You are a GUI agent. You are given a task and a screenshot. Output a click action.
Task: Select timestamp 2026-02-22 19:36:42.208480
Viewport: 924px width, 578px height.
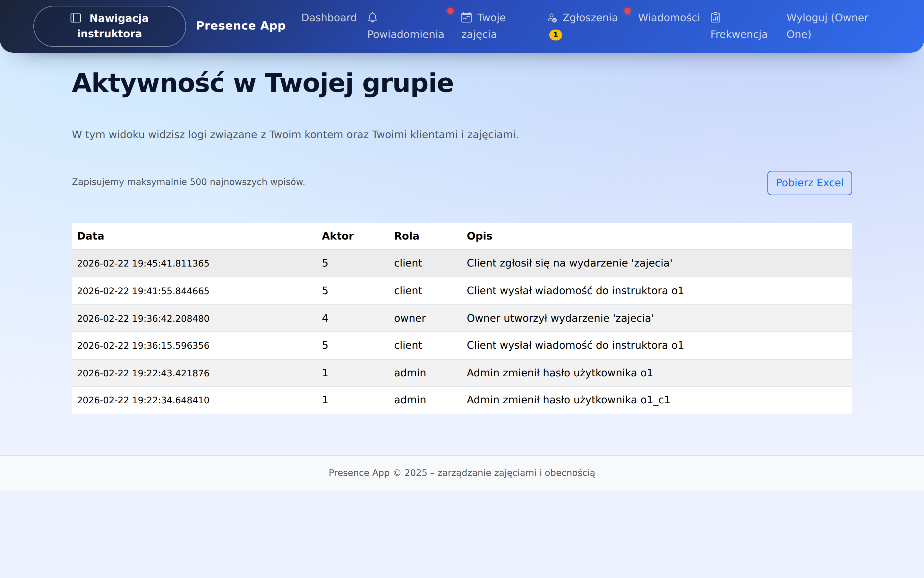[143, 319]
